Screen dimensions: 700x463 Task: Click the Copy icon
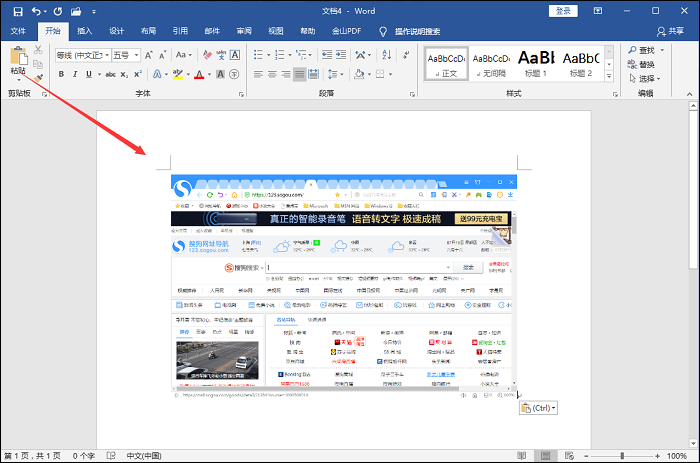38,64
